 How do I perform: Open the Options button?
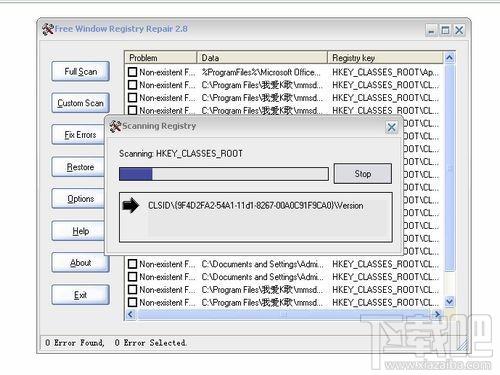79,199
